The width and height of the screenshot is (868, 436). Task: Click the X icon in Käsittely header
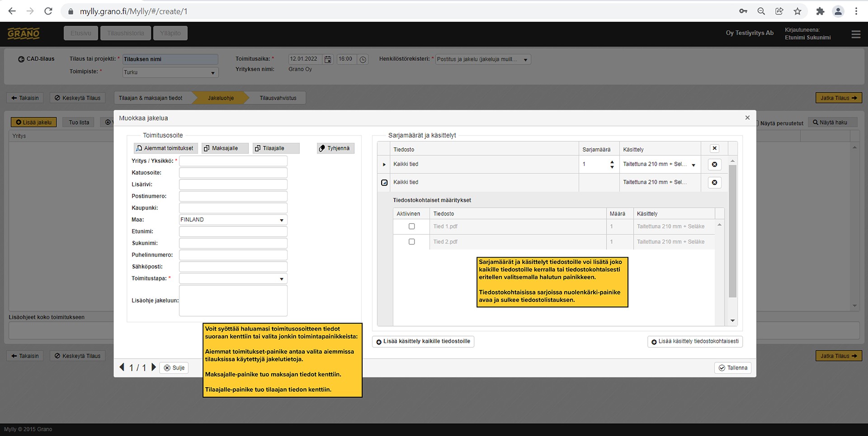[714, 149]
